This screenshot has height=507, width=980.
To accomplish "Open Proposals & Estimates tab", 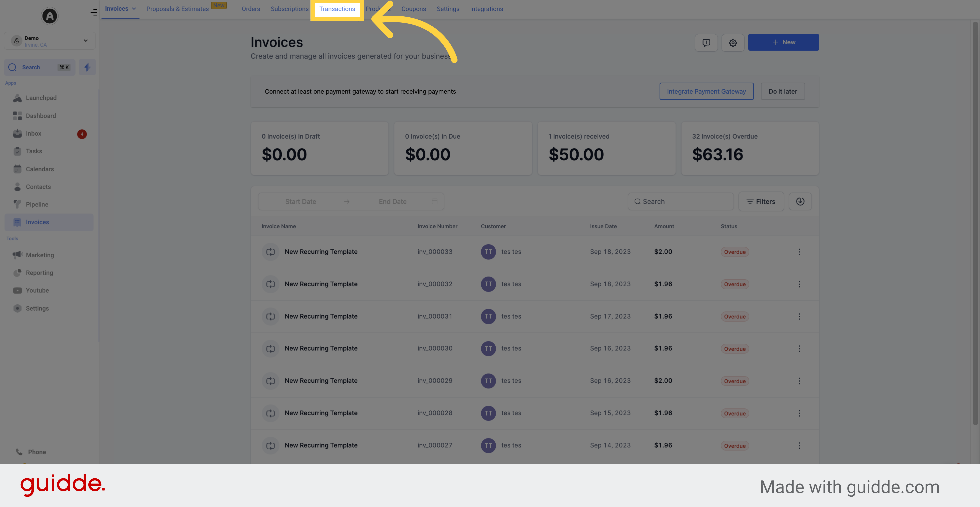I will click(178, 9).
